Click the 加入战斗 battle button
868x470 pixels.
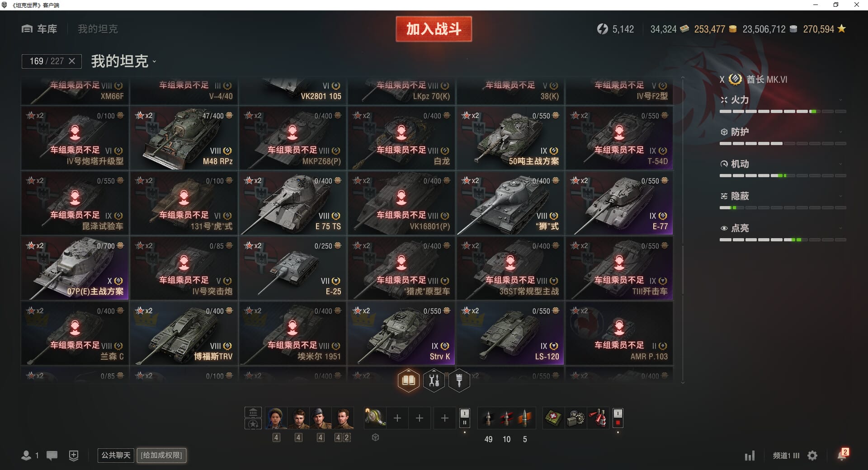pyautogui.click(x=434, y=29)
